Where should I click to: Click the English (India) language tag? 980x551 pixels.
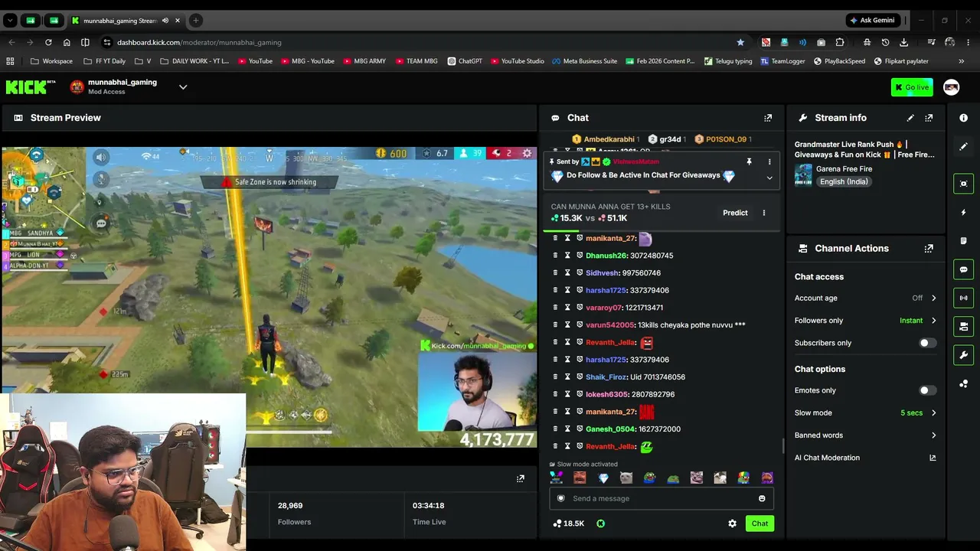click(843, 182)
